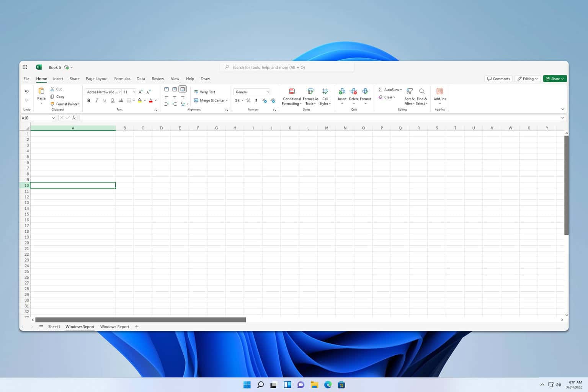This screenshot has height=392, width=588.
Task: Open the Sheet1 worksheet tab
Action: click(x=54, y=327)
